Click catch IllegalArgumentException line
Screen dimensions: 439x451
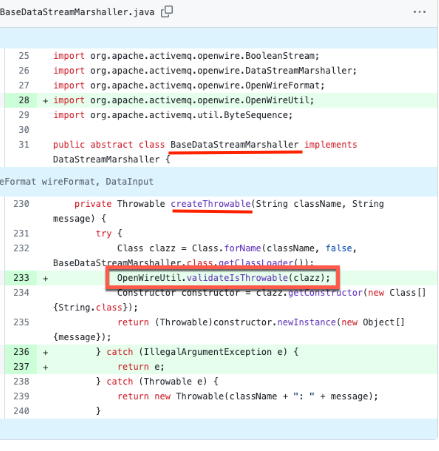197,352
